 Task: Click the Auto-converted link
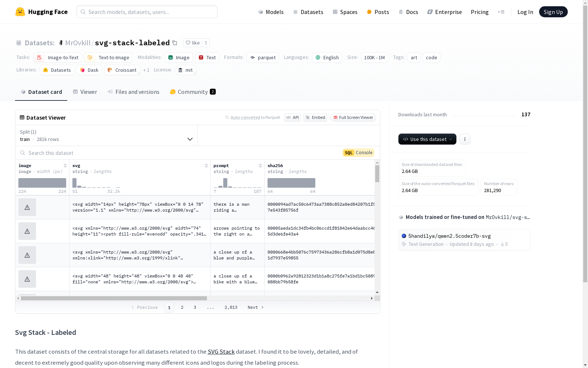245,117
